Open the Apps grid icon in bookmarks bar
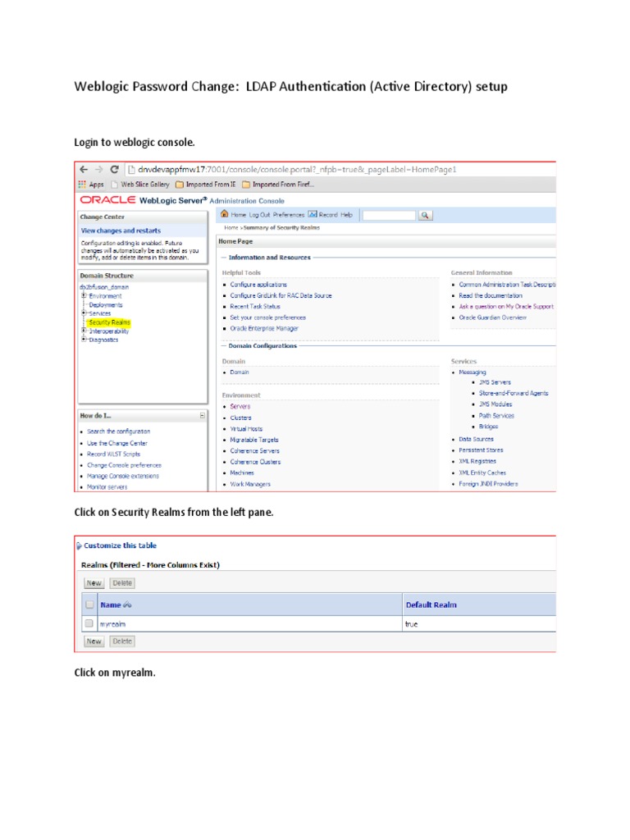The width and height of the screenshot is (630, 840). coord(82,185)
